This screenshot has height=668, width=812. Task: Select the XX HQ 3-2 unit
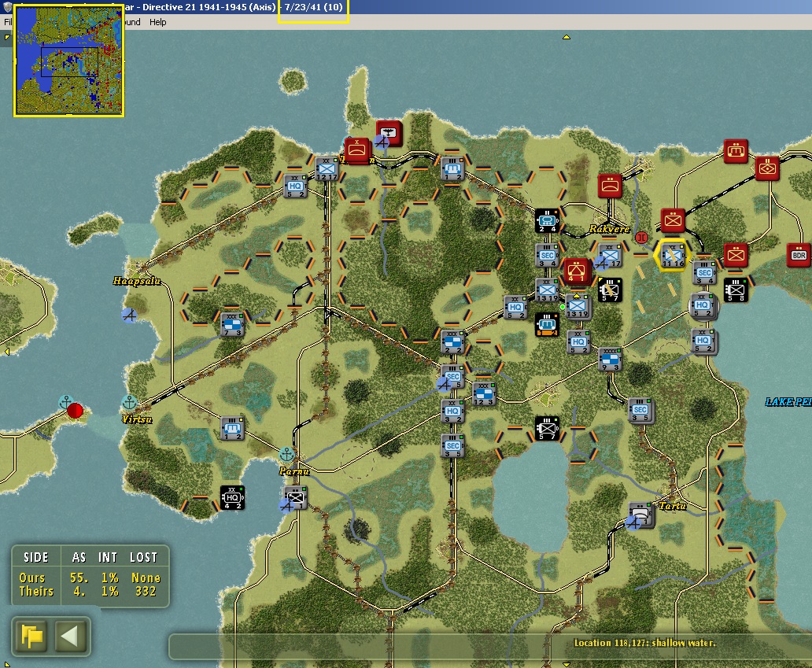tap(452, 412)
